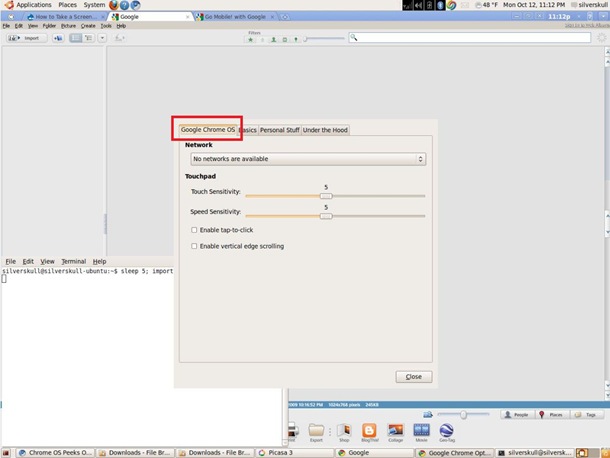Click the help launcher icon in top panel

coord(124,5)
